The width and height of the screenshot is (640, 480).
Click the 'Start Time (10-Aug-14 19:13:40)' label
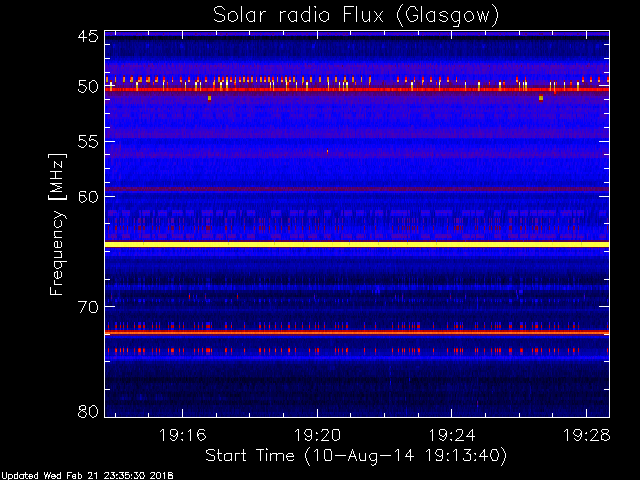[x=356, y=456]
